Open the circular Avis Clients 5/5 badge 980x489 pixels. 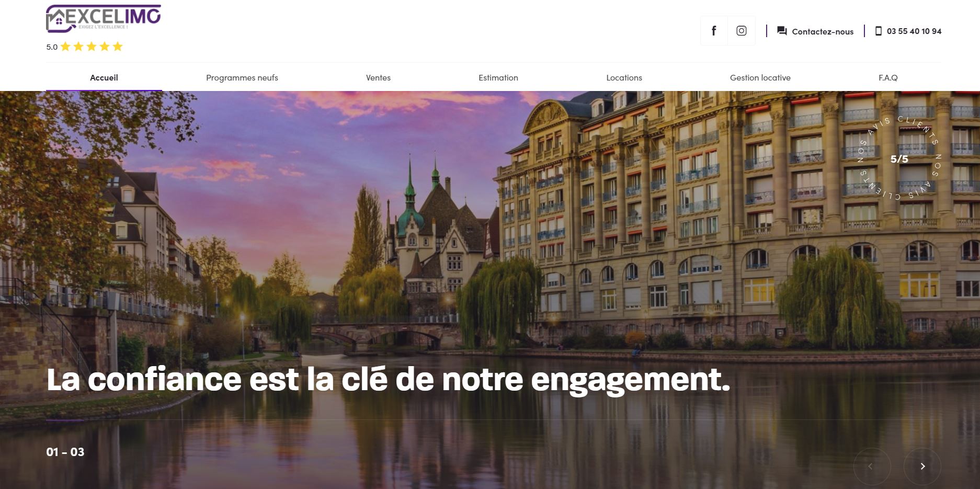899,158
